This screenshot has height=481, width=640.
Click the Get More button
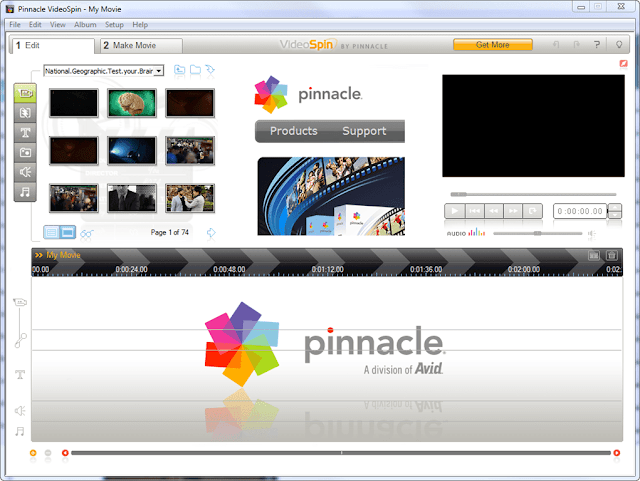coord(493,45)
